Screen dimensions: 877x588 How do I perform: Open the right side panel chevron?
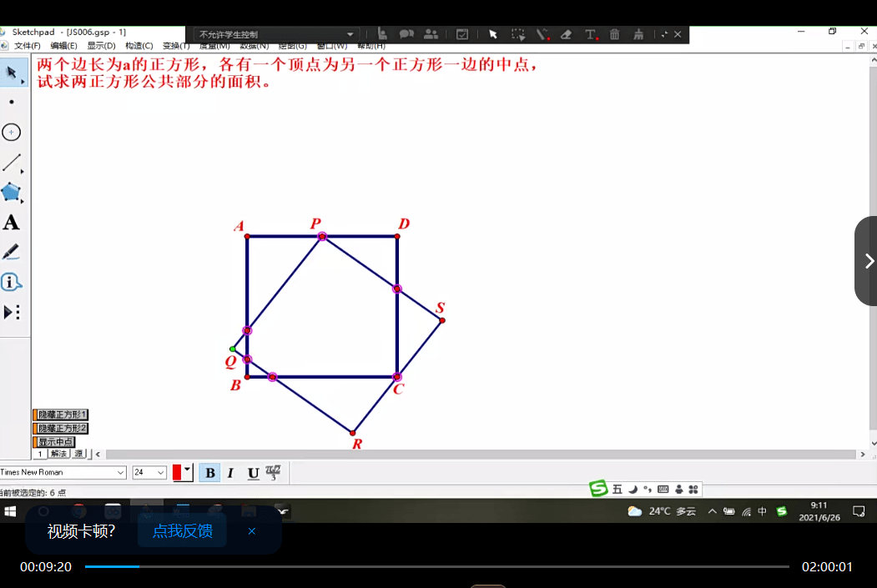point(867,261)
